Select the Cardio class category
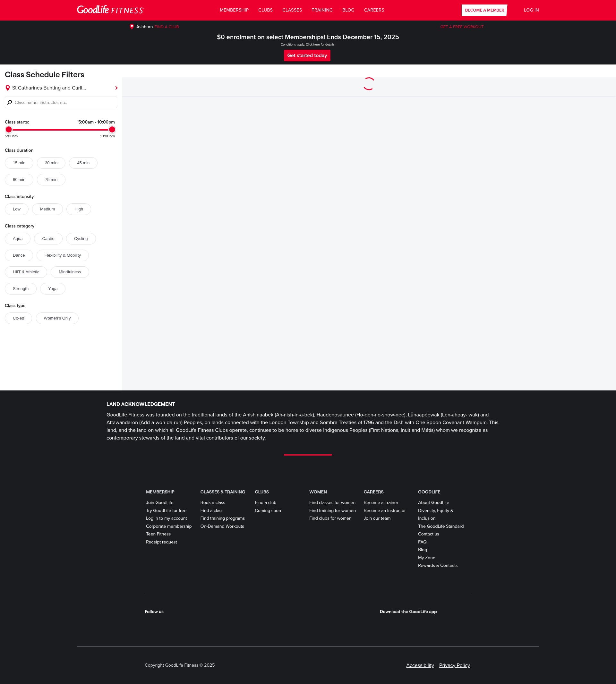 pyautogui.click(x=48, y=239)
